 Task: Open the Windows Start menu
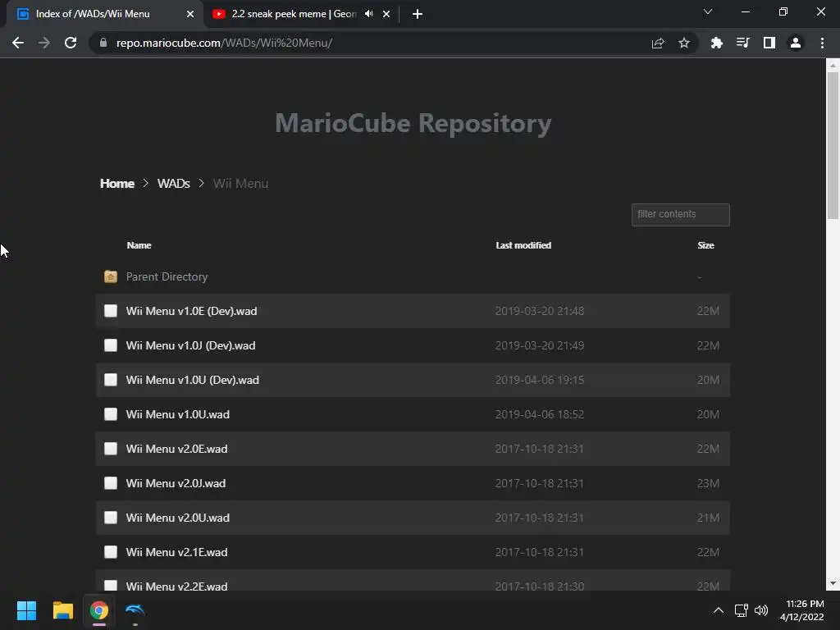point(26,610)
